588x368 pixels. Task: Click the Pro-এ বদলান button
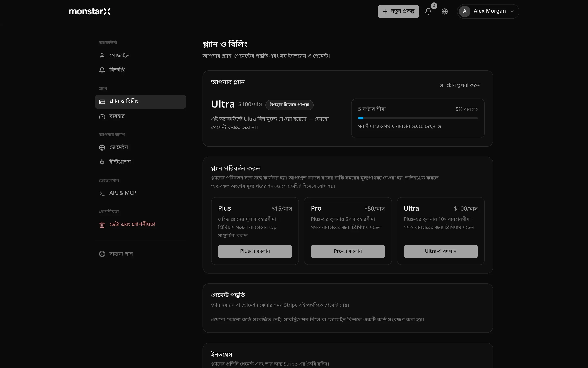(x=348, y=251)
